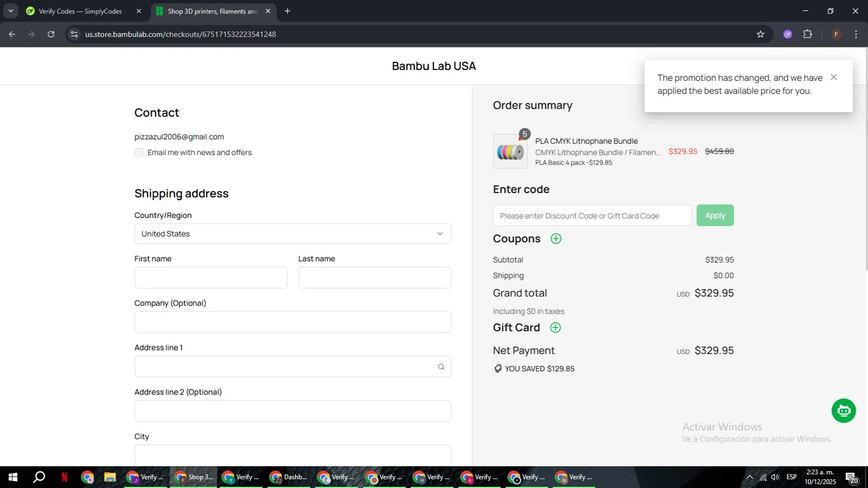Reload the checkout page
868x488 pixels.
pos(51,34)
